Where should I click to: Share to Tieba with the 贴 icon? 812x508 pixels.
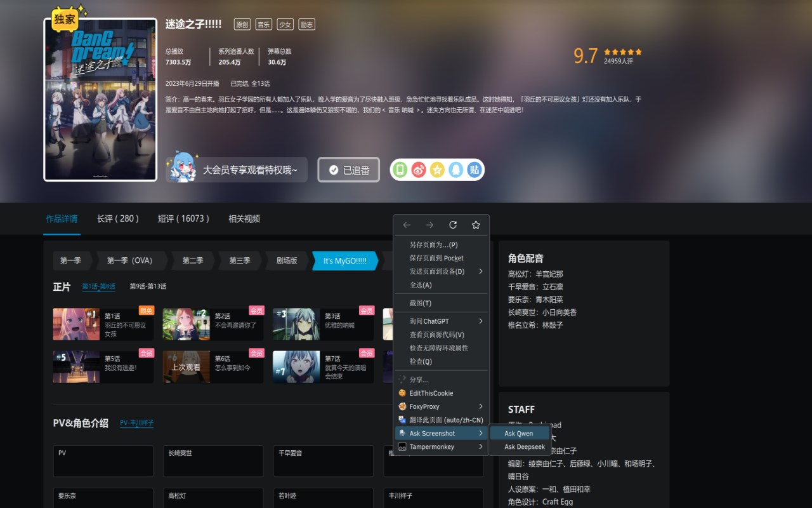point(474,170)
